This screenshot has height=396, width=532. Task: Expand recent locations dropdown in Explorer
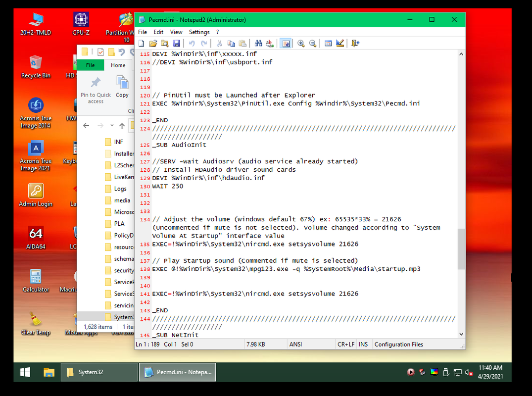112,126
